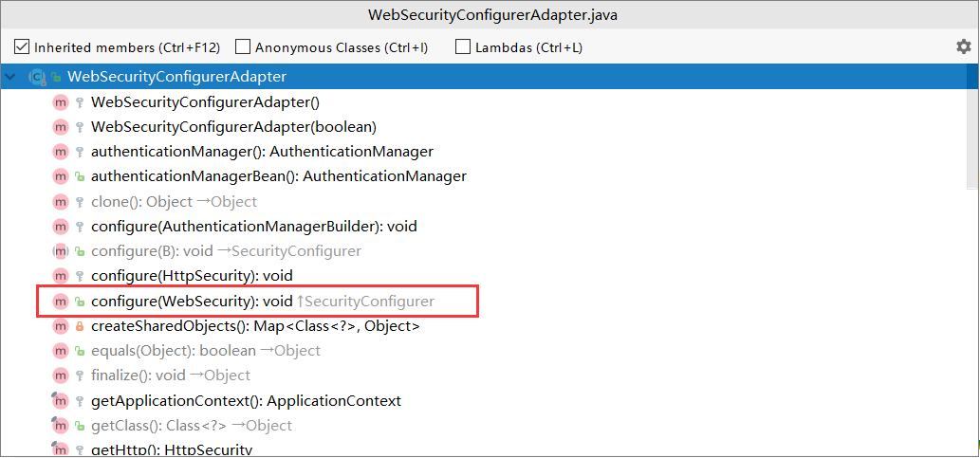Click abstract method icon beside configure(B)
980x458 pixels.
[61, 251]
